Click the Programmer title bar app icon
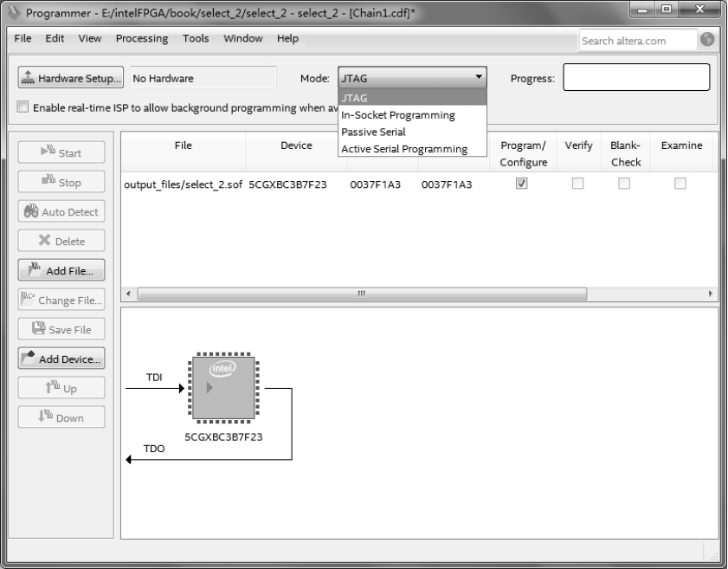The width and height of the screenshot is (728, 569). click(14, 12)
